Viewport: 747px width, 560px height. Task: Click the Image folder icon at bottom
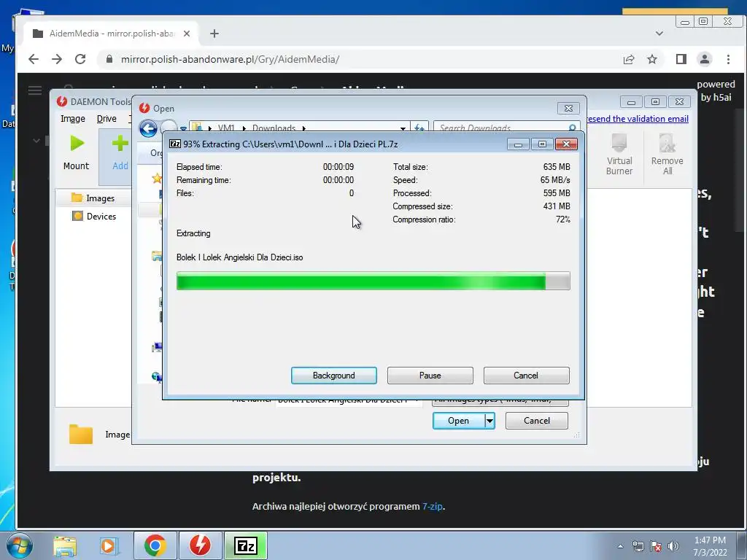pyautogui.click(x=80, y=435)
